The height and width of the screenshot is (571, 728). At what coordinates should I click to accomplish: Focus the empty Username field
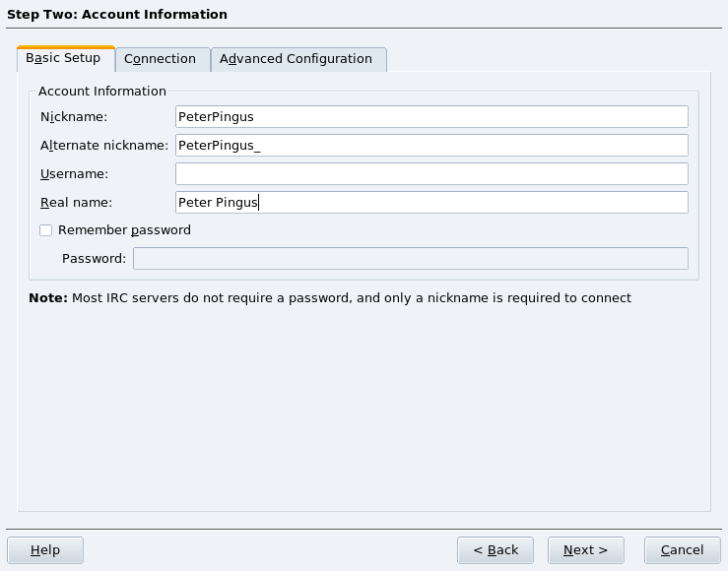431,174
